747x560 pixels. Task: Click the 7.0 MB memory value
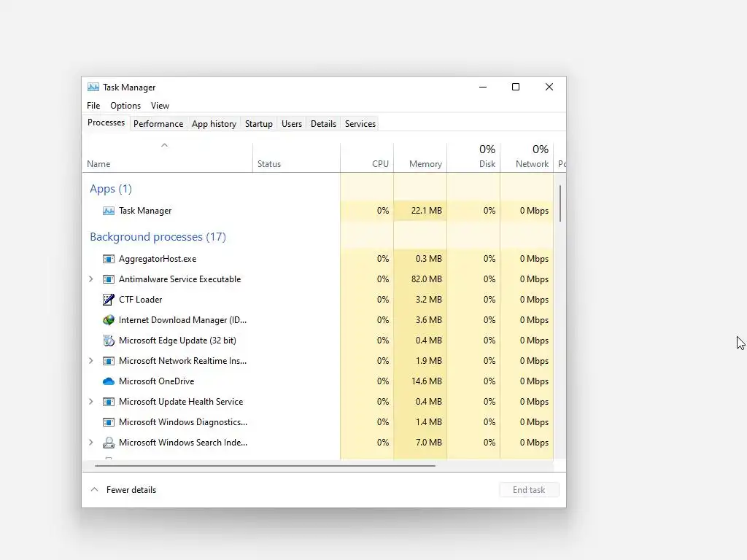click(429, 443)
